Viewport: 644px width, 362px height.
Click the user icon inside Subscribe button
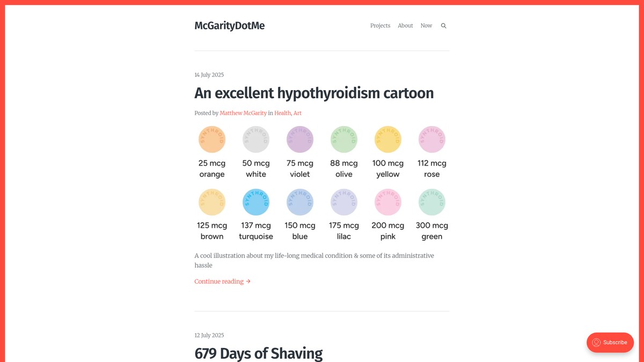(596, 343)
